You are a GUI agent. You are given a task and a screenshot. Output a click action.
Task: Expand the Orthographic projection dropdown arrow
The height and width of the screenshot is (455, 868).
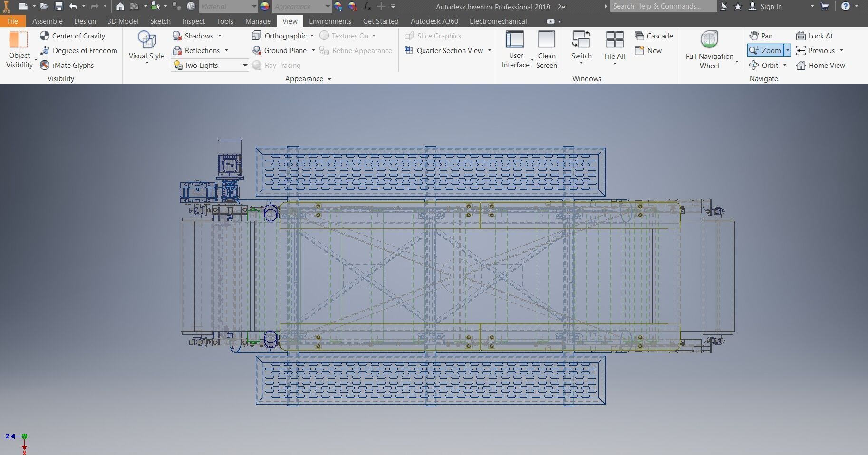coord(312,36)
